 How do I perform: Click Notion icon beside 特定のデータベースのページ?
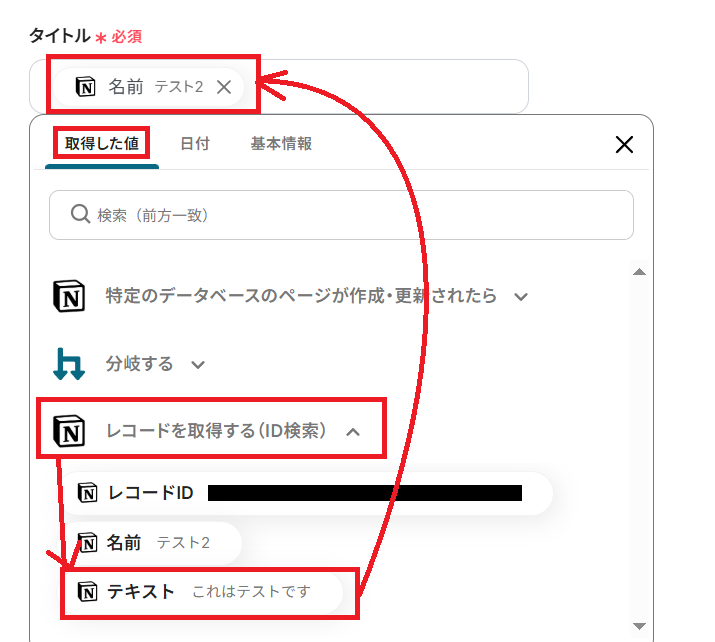(69, 296)
